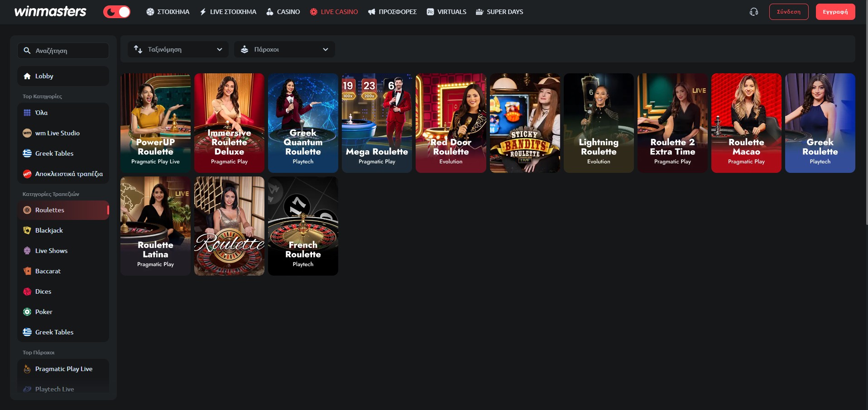868x410 pixels.
Task: Expand the Πάροχοι providers dropdown
Action: [x=284, y=49]
